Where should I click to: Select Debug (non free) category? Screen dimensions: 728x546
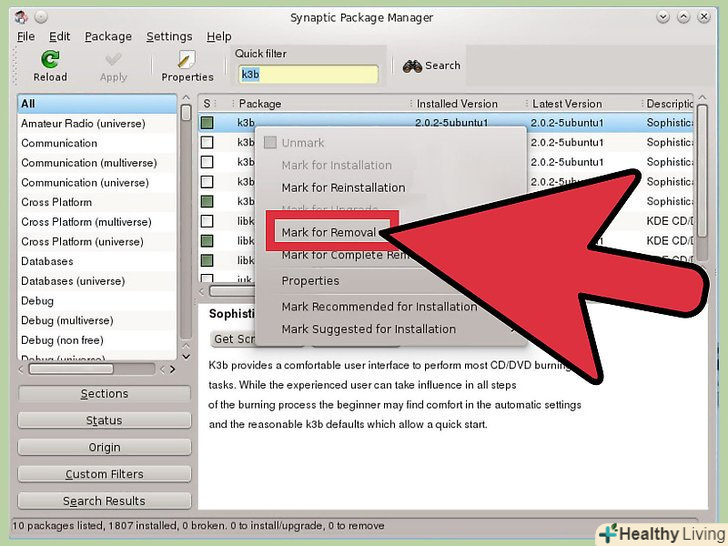[x=97, y=340]
